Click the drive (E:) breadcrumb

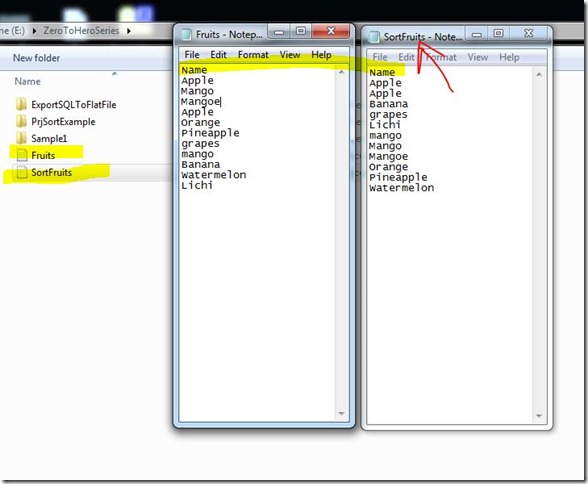point(12,30)
